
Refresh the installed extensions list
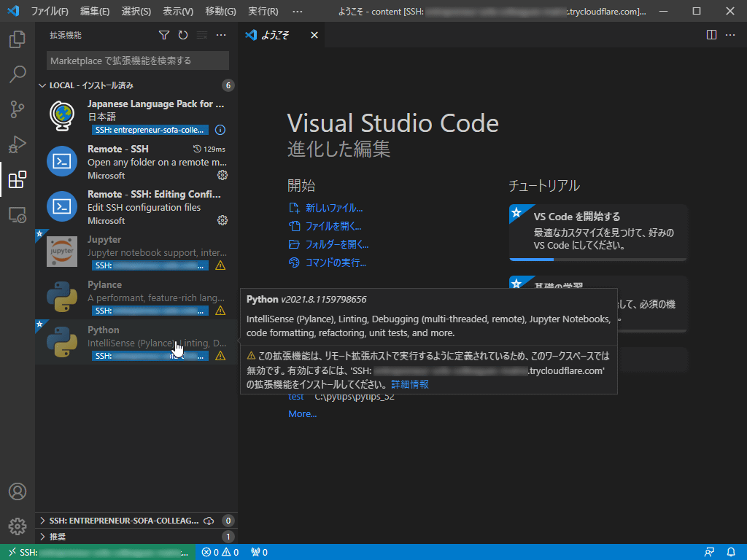pyautogui.click(x=182, y=34)
